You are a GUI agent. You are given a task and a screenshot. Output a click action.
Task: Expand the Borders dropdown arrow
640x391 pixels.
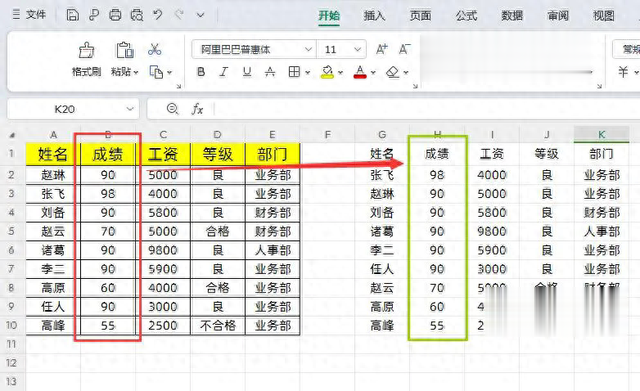pos(307,73)
